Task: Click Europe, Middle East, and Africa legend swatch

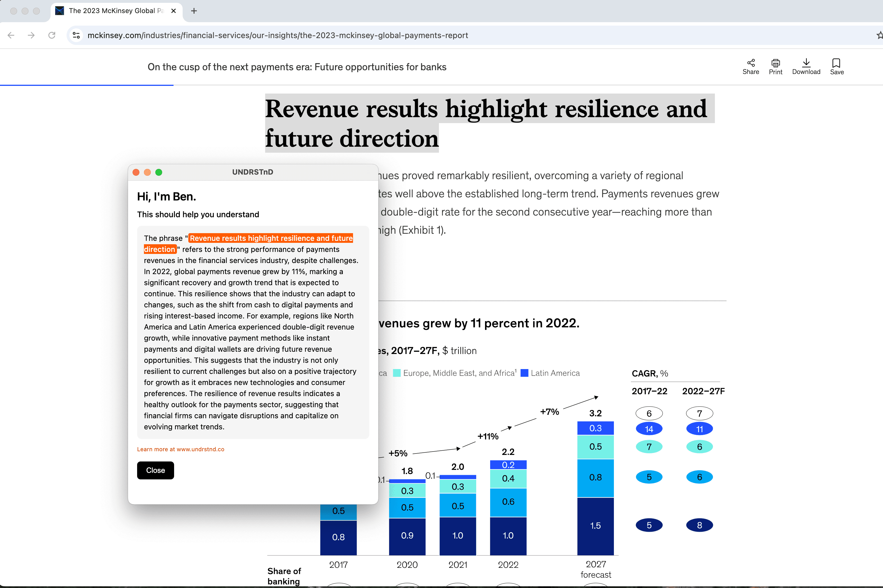Action: point(397,373)
